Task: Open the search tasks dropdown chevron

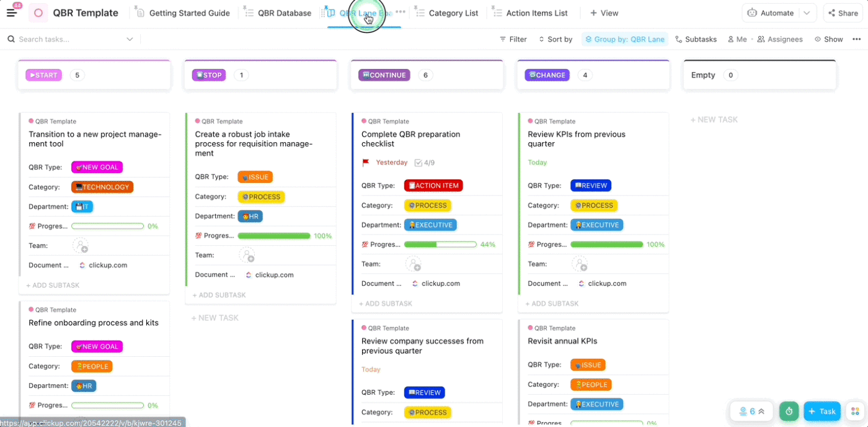Action: (130, 39)
